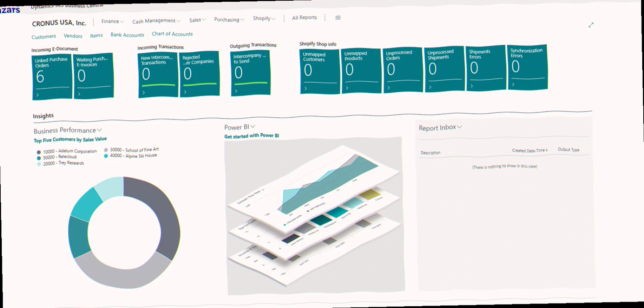Open Waiting Purch... E-Invoices tile

tap(93, 76)
